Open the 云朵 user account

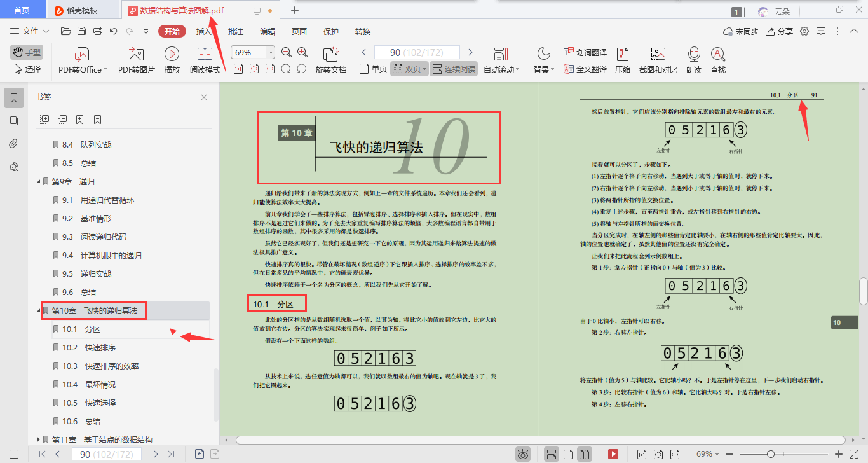click(774, 11)
